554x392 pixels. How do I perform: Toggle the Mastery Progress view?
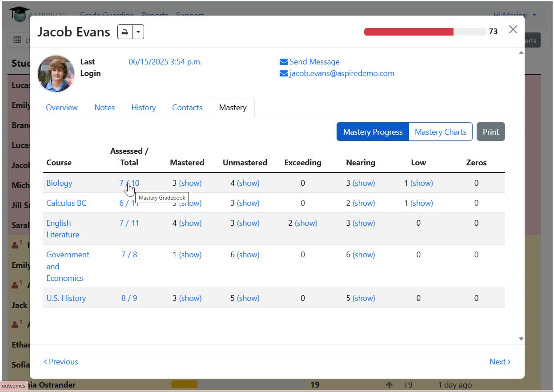point(373,132)
